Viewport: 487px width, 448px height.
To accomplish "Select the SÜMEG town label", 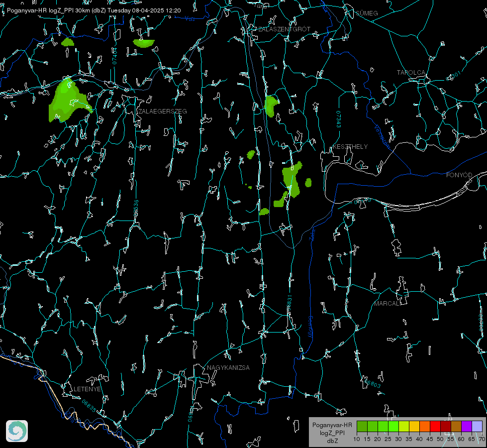I will point(367,13).
